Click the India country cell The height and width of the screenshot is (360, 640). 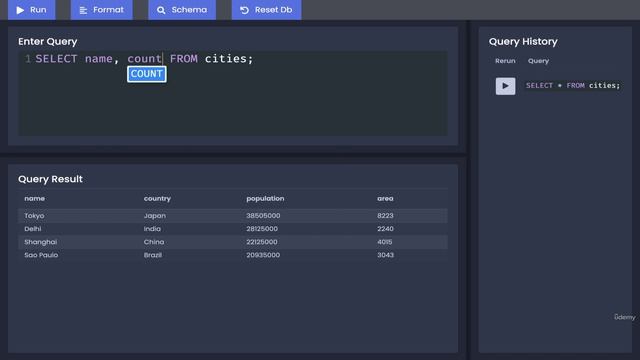(x=152, y=229)
